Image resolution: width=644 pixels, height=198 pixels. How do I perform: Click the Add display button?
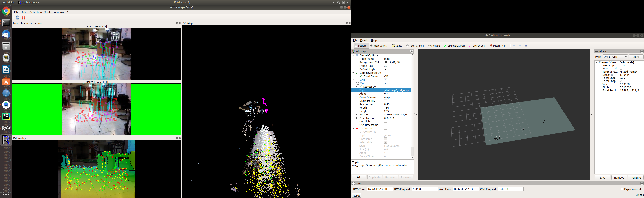click(x=359, y=177)
